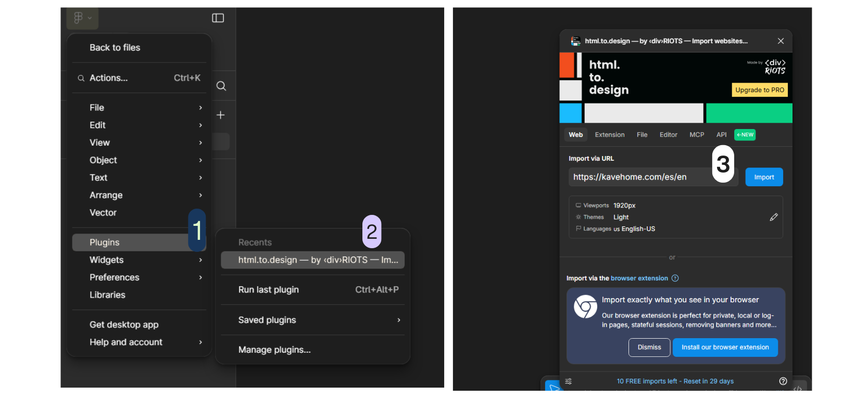The width and height of the screenshot is (868, 398).
Task: Edit import settings with pencil icon
Action: (774, 217)
